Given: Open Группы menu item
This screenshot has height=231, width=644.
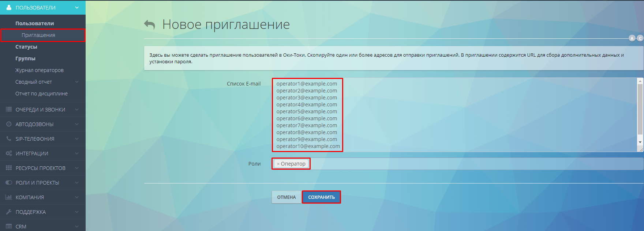Looking at the screenshot, I should click(25, 58).
